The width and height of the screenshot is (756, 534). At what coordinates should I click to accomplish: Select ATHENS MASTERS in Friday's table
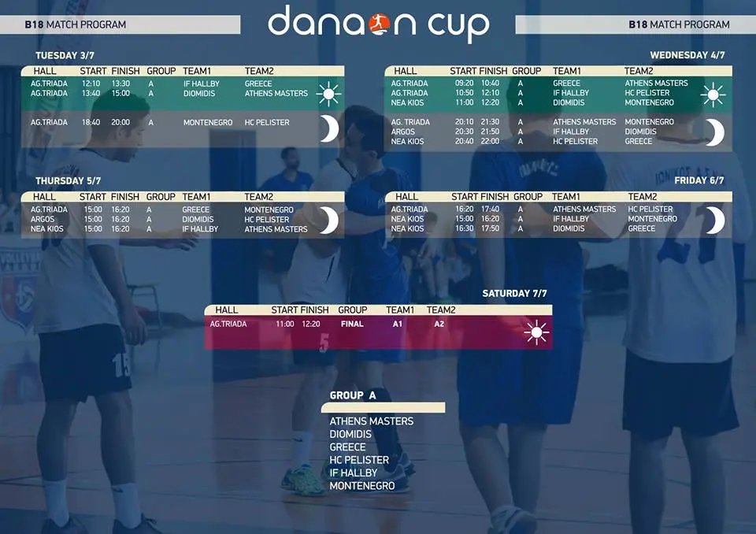pos(584,210)
